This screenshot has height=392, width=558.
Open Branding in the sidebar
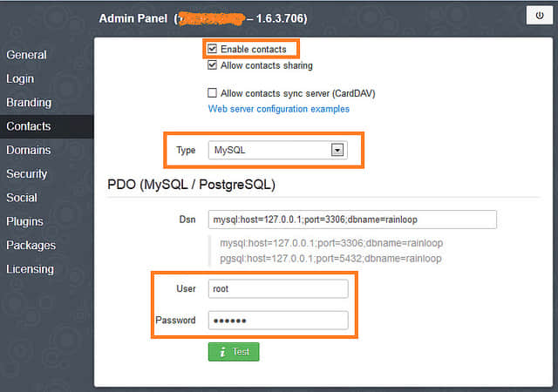pos(29,103)
